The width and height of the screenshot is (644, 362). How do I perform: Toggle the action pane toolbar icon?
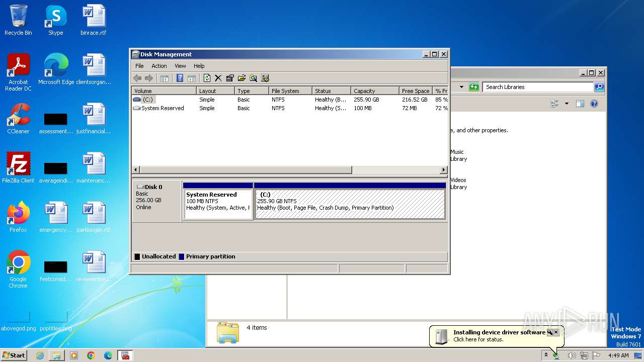pyautogui.click(x=191, y=78)
